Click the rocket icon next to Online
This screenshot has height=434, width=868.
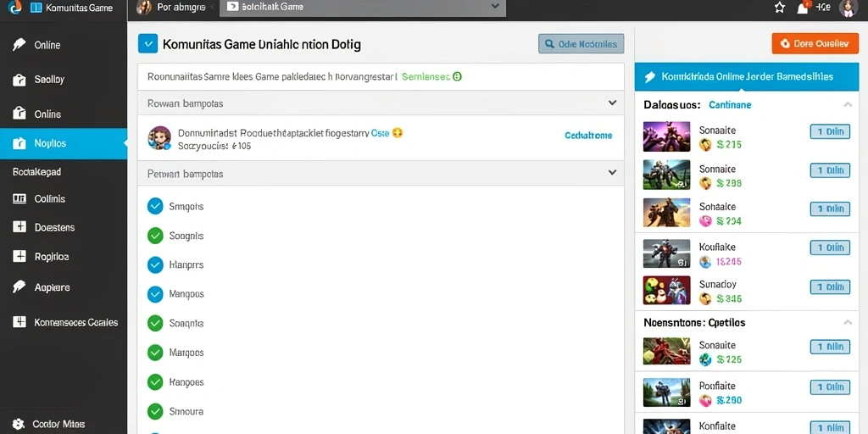coord(19,45)
